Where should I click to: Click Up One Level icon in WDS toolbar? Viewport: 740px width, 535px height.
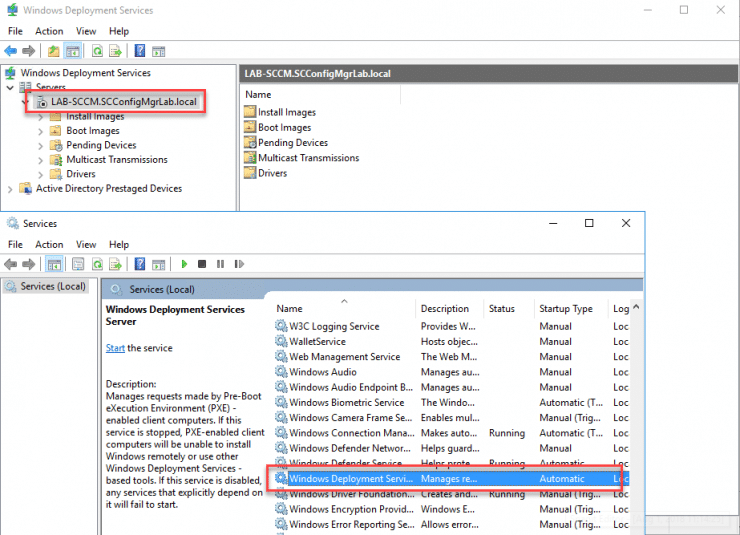[x=52, y=51]
